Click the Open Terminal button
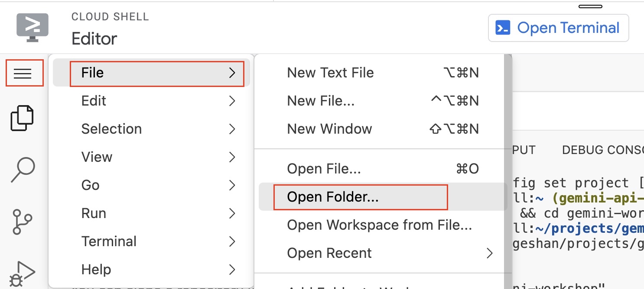The height and width of the screenshot is (289, 644). tap(558, 27)
